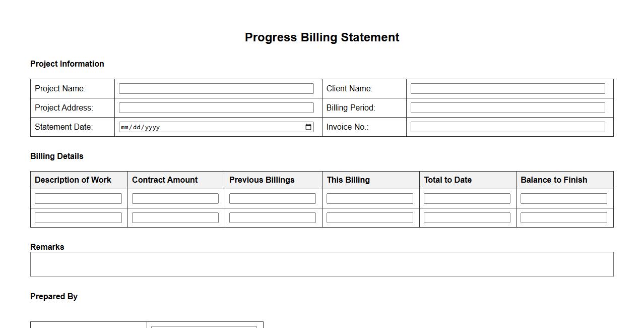Click the Remarks text area
The image size is (644, 328).
click(x=321, y=264)
